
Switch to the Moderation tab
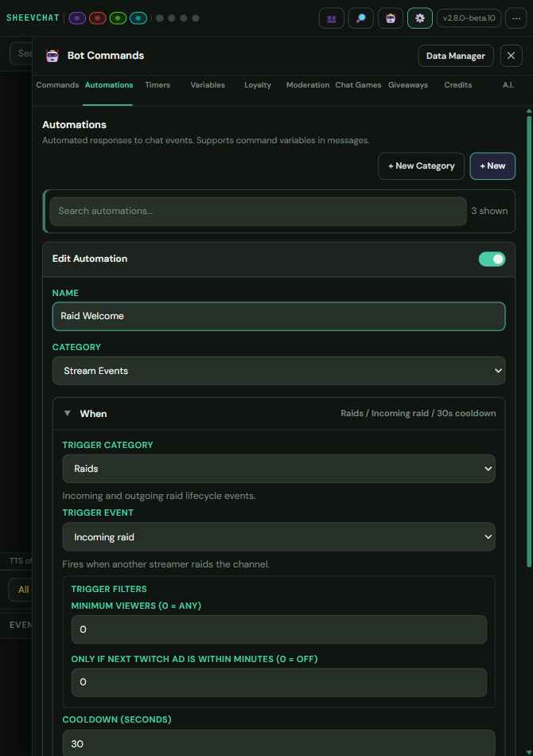coord(308,85)
